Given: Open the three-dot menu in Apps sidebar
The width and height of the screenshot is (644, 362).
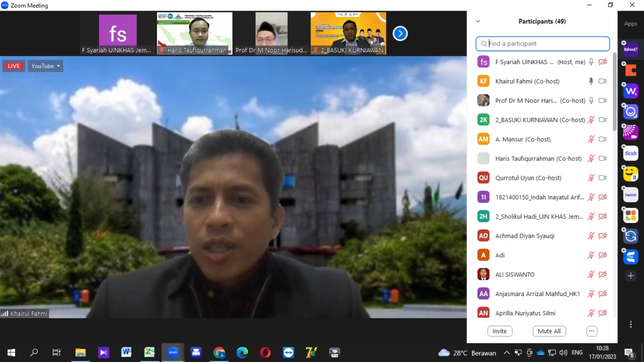Looking at the screenshot, I should (x=630, y=325).
